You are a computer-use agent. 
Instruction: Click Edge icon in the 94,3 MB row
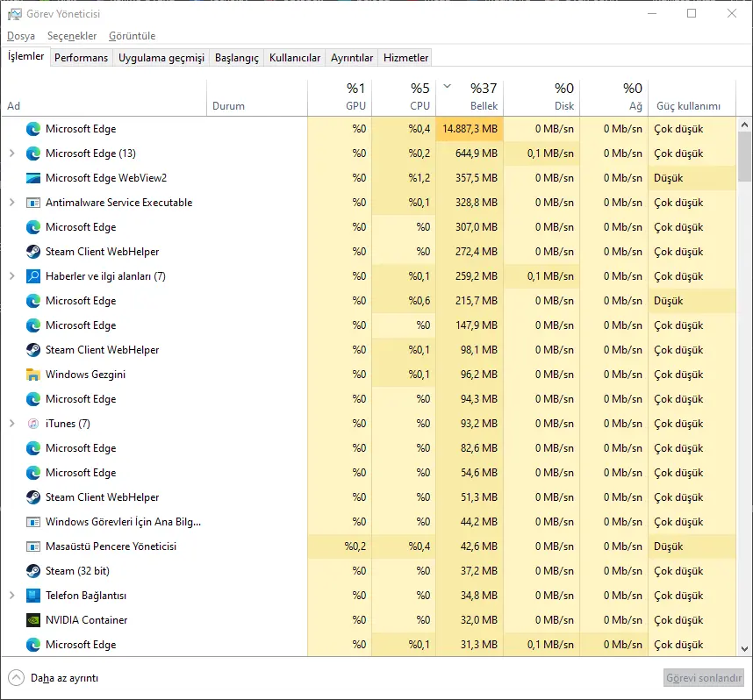point(33,399)
